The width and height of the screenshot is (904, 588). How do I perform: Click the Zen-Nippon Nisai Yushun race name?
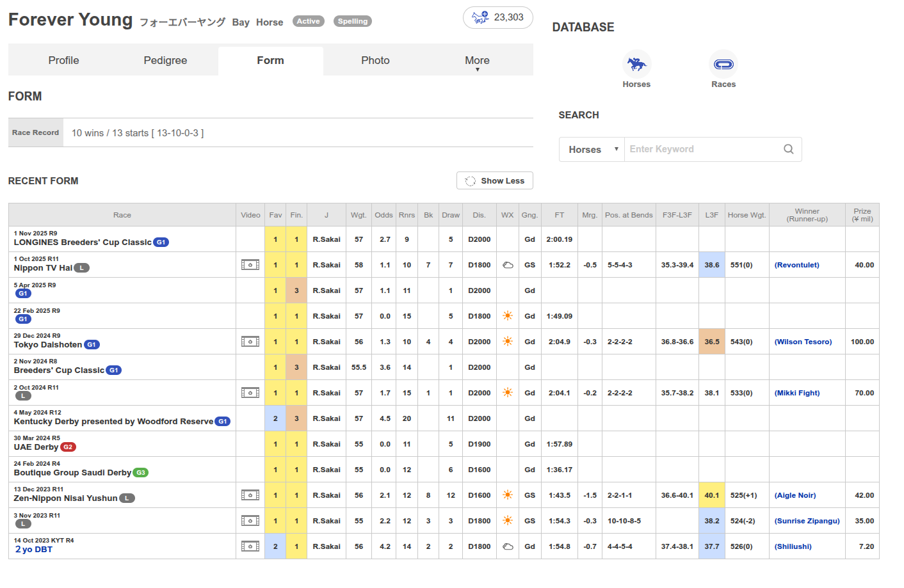(x=66, y=498)
